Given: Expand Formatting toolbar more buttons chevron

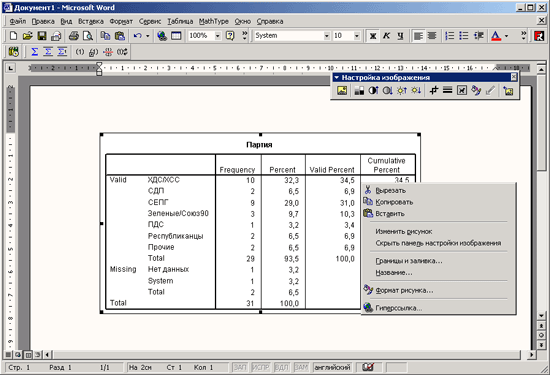Looking at the screenshot, I should click(523, 35).
